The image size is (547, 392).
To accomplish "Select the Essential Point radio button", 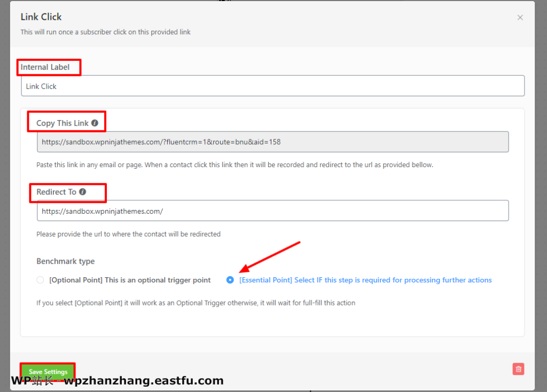I will [x=230, y=280].
